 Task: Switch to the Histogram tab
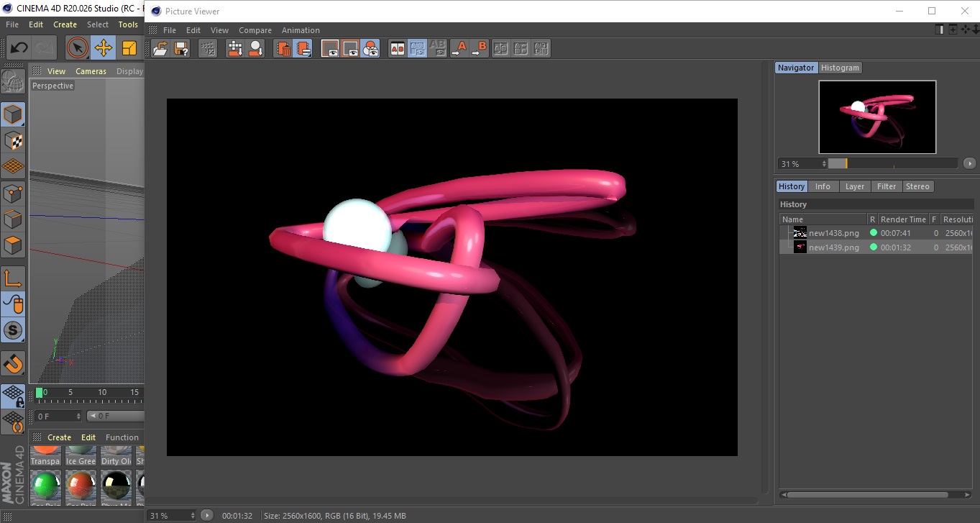tap(840, 68)
